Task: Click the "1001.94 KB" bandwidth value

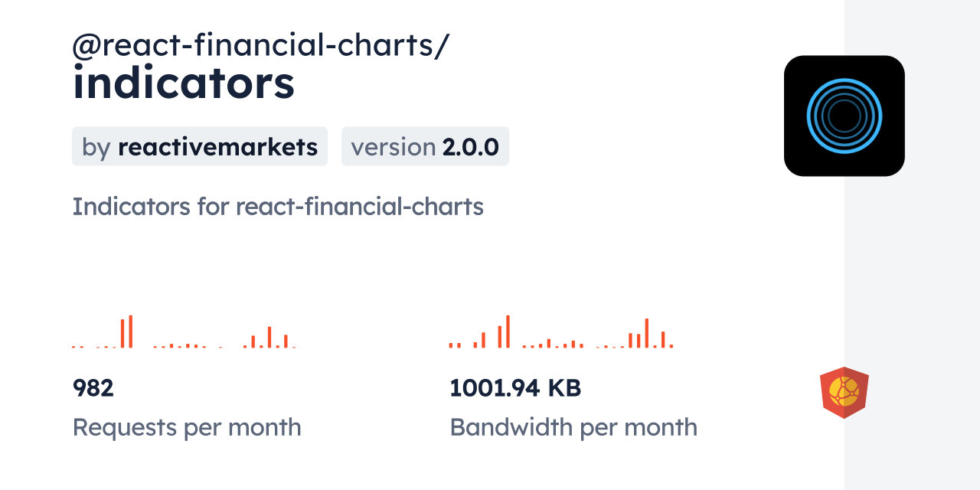Action: point(515,388)
